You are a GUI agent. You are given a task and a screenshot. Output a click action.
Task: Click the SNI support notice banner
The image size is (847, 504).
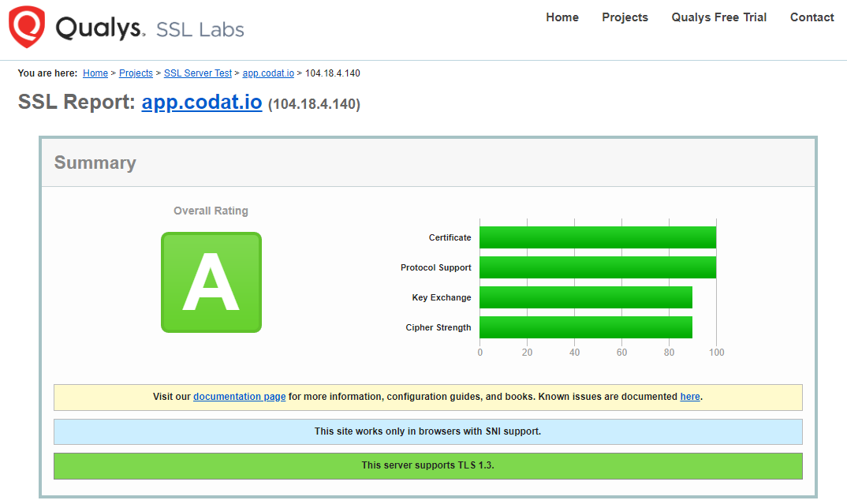(x=427, y=431)
